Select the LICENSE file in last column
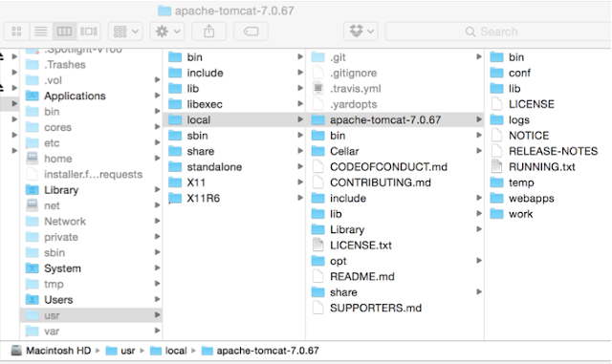Viewport: 612px width, 364px height. (x=532, y=104)
